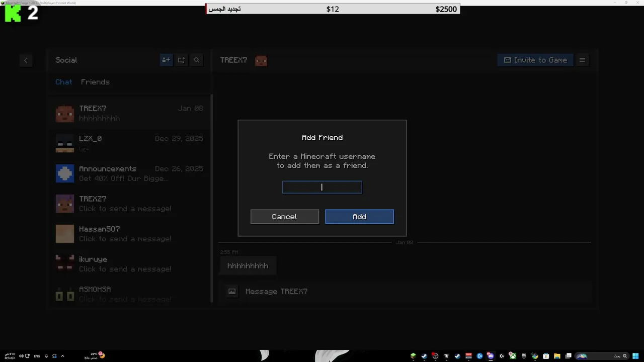Click the Cancel button in Add Friend dialog
644x362 pixels.
(285, 217)
